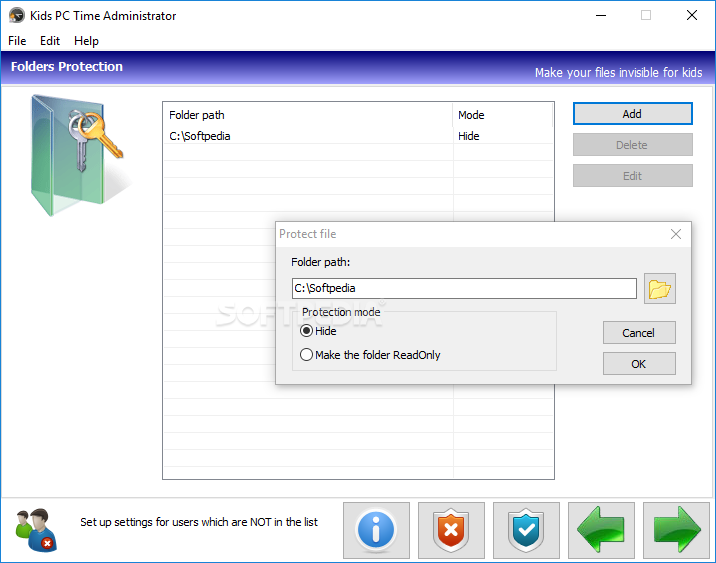This screenshot has height=563, width=716.
Task: Click the red shield with X icon
Action: pos(451,530)
